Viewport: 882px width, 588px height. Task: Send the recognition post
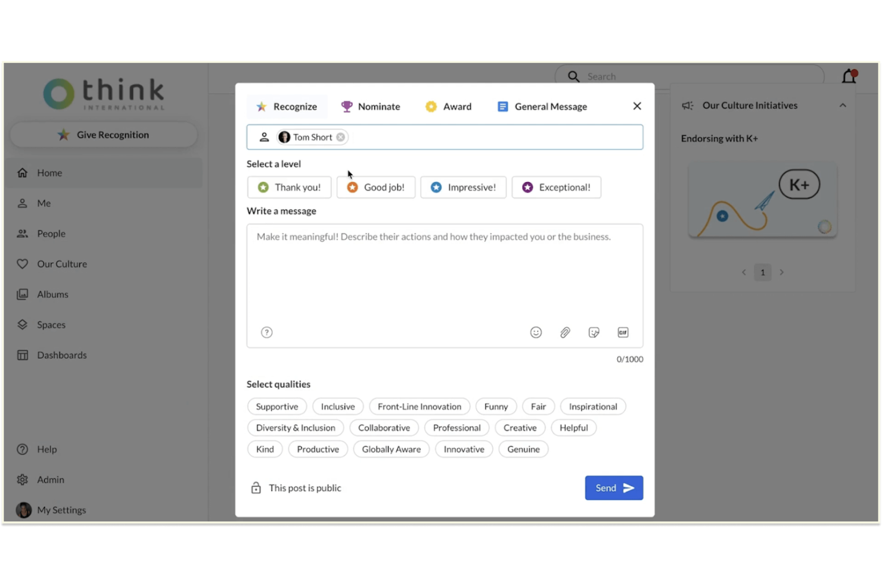614,488
